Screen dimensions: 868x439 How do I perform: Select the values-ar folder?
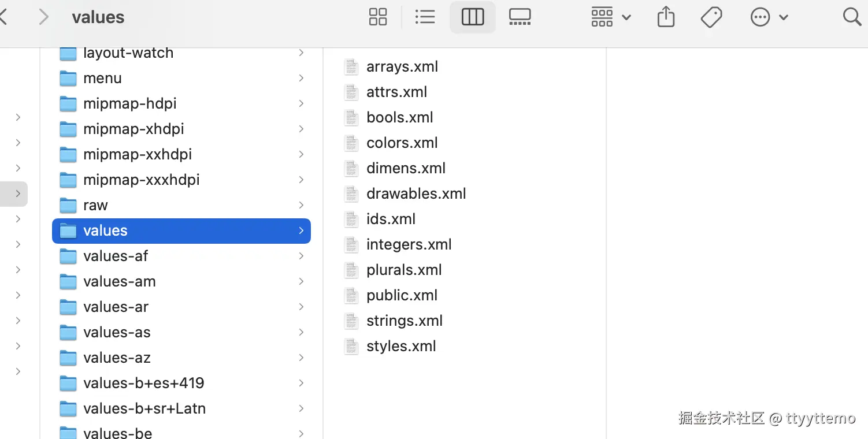point(116,307)
